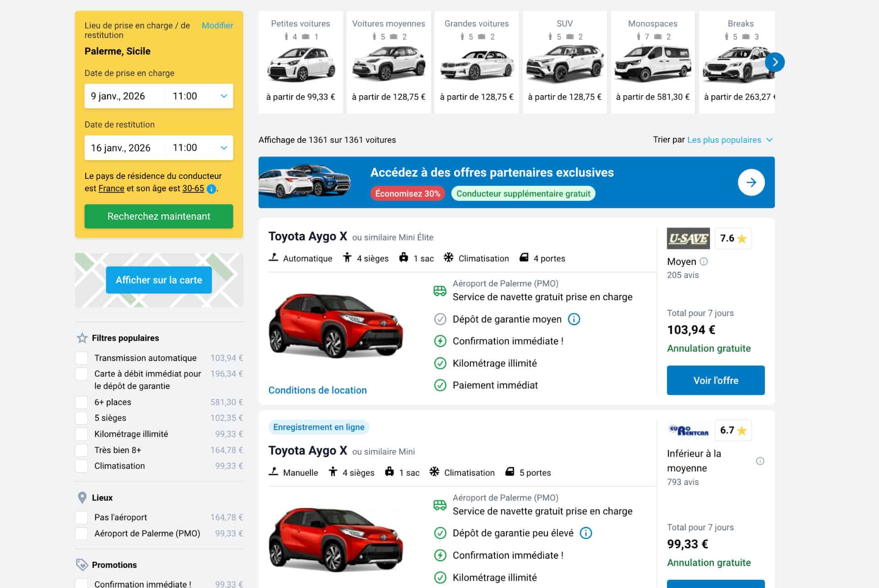
Task: Open pickup time 11:00 dropdown
Action: click(x=199, y=96)
